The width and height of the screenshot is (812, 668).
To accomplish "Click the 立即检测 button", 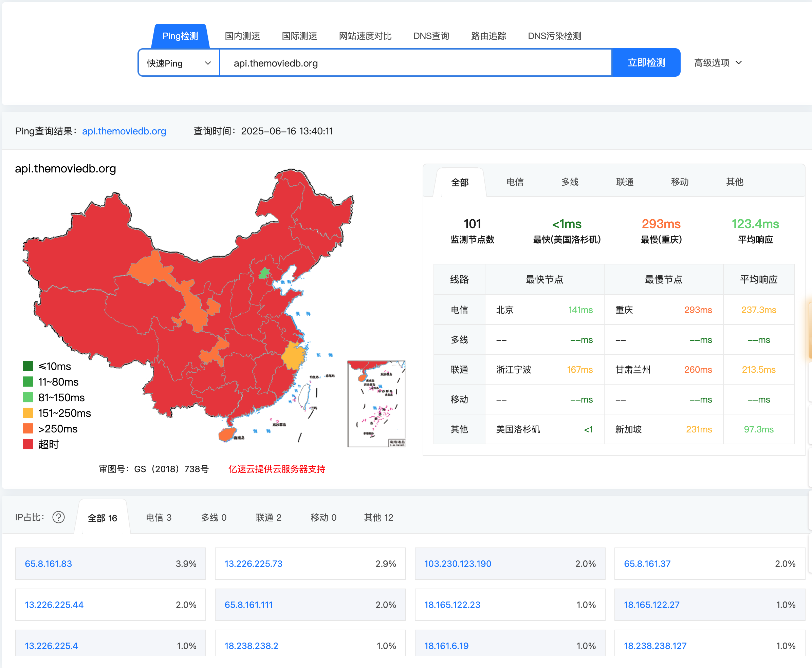I will pyautogui.click(x=646, y=63).
